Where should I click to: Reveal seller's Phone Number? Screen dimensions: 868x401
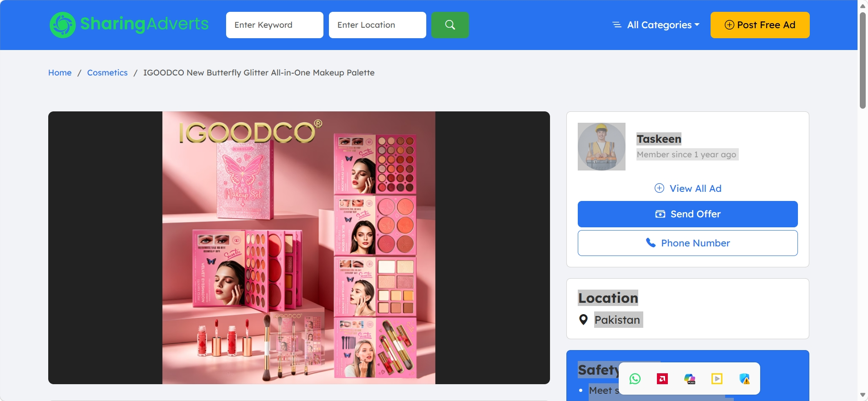688,243
